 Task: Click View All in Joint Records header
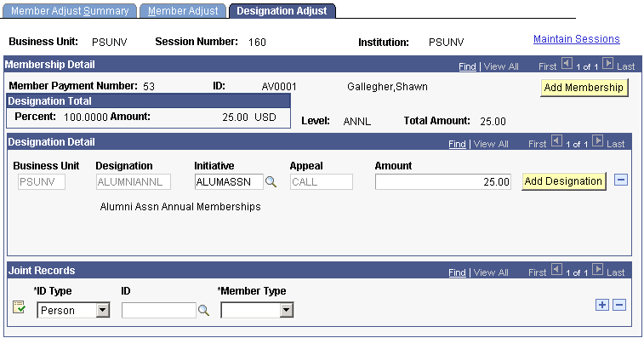491,272
